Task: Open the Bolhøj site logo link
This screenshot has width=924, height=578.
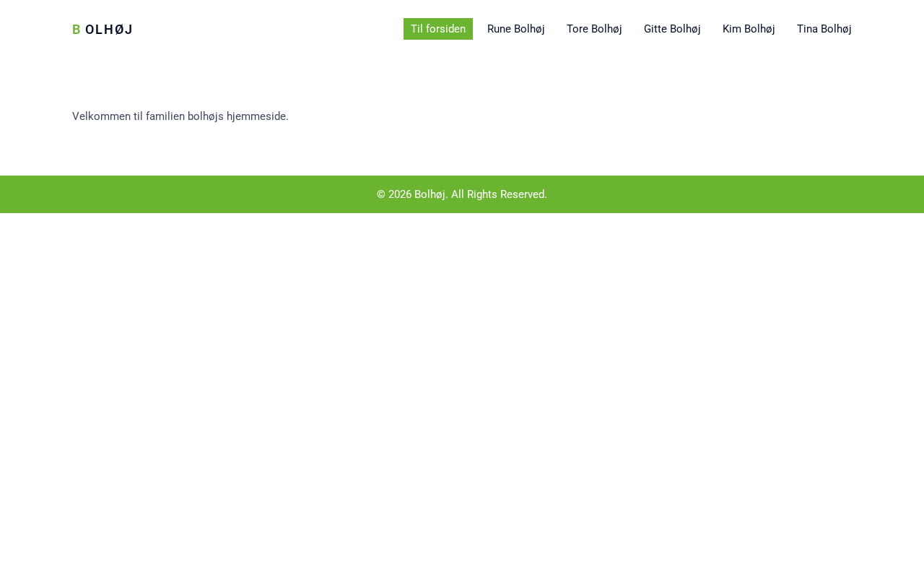Action: (103, 30)
